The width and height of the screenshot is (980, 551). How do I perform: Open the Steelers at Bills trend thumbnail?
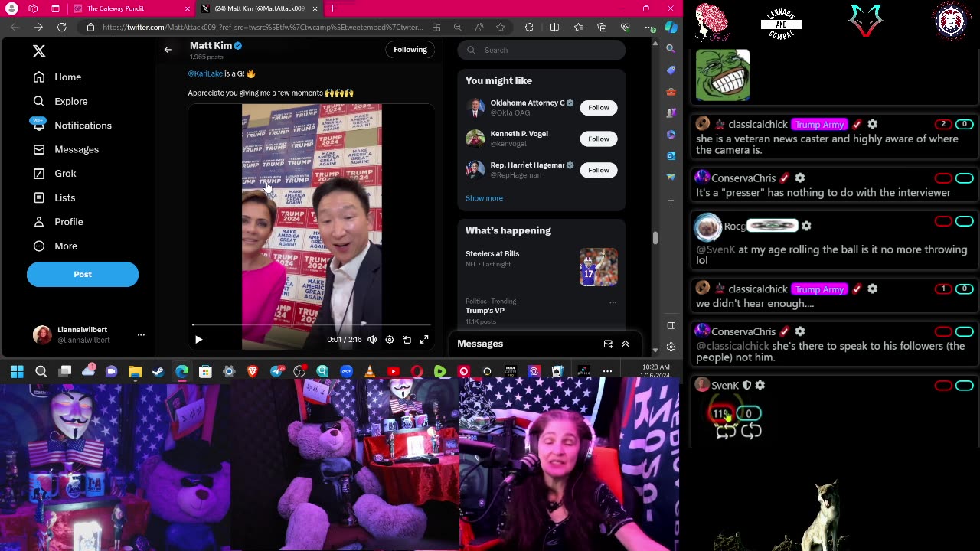click(x=599, y=267)
